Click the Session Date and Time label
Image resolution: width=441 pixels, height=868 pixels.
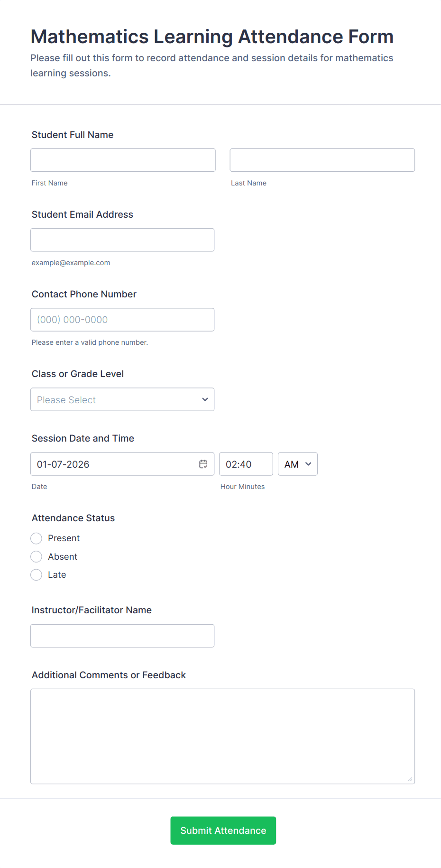[83, 438]
